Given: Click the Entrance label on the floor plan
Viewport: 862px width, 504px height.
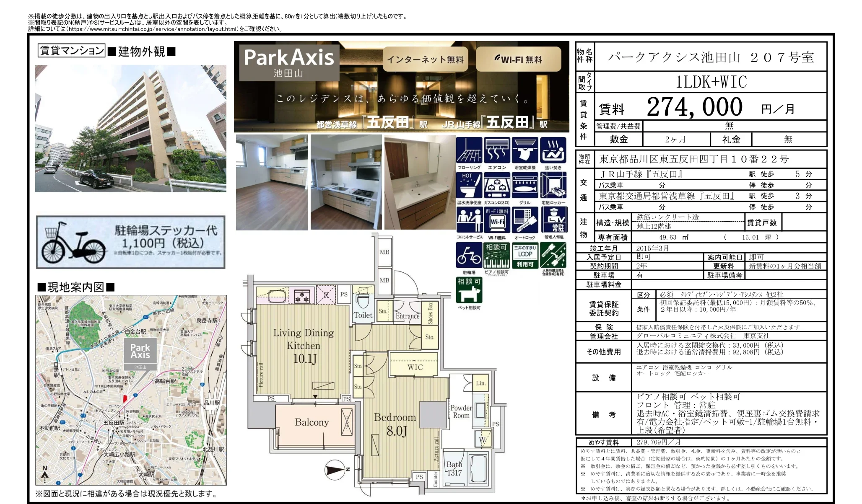Looking at the screenshot, I should tap(408, 316).
